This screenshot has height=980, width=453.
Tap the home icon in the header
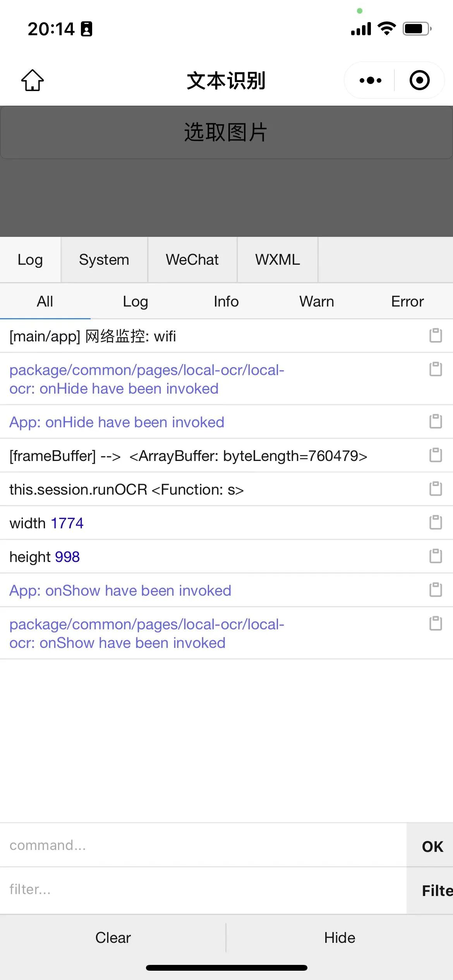[x=33, y=80]
